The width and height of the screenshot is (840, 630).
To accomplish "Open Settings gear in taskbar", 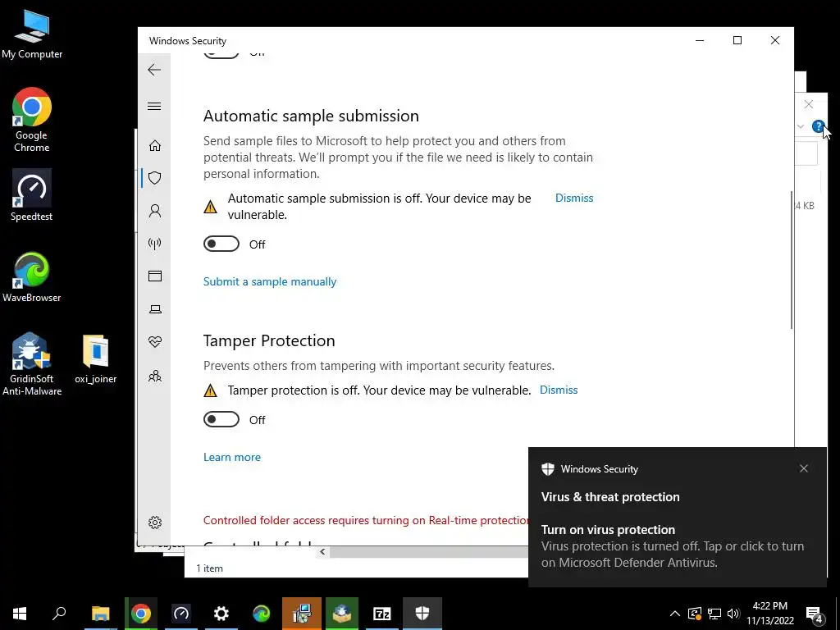I will tap(221, 614).
